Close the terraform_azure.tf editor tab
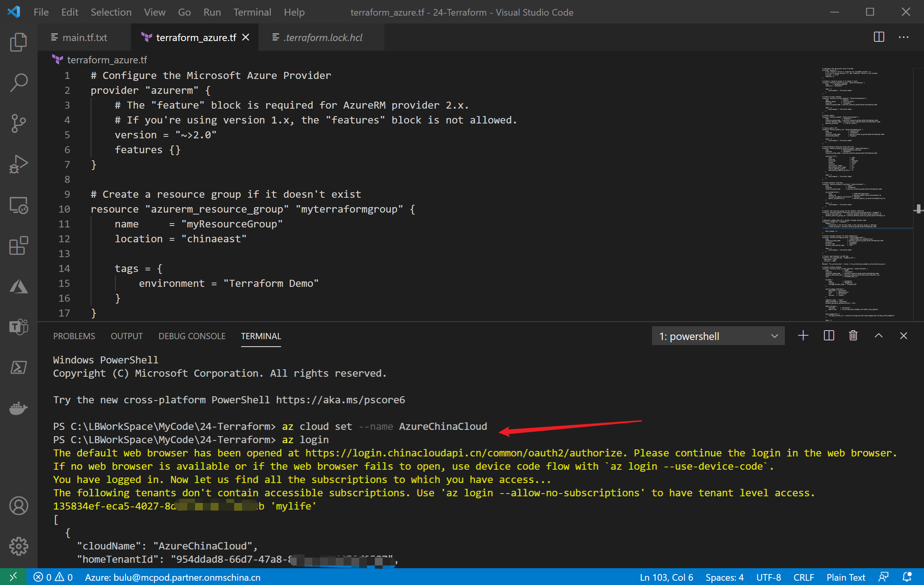The image size is (924, 585). [246, 38]
